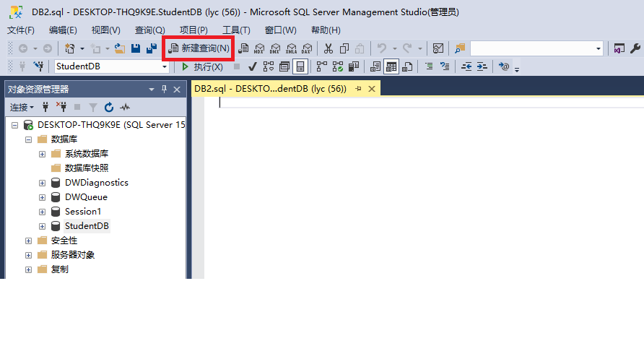The width and height of the screenshot is (644, 346).
Task: Open a new DMX query
Action: 275,48
